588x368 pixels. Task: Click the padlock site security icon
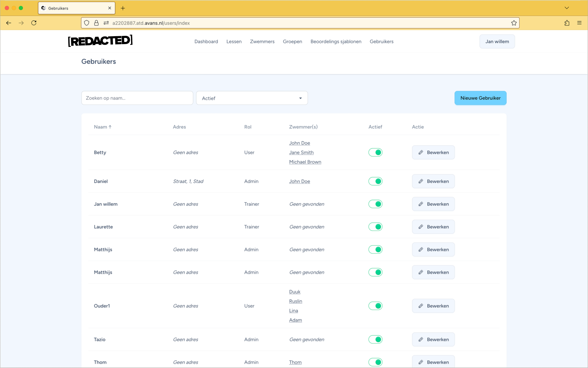click(x=96, y=23)
